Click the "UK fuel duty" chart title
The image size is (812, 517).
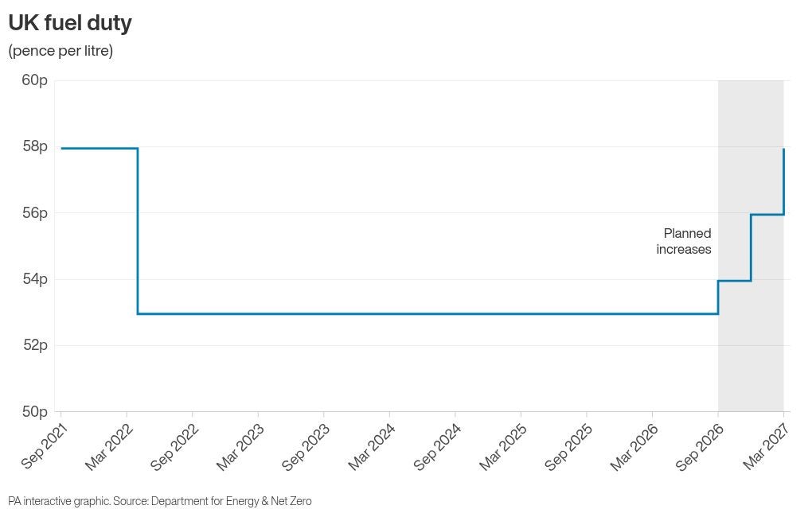(70, 24)
